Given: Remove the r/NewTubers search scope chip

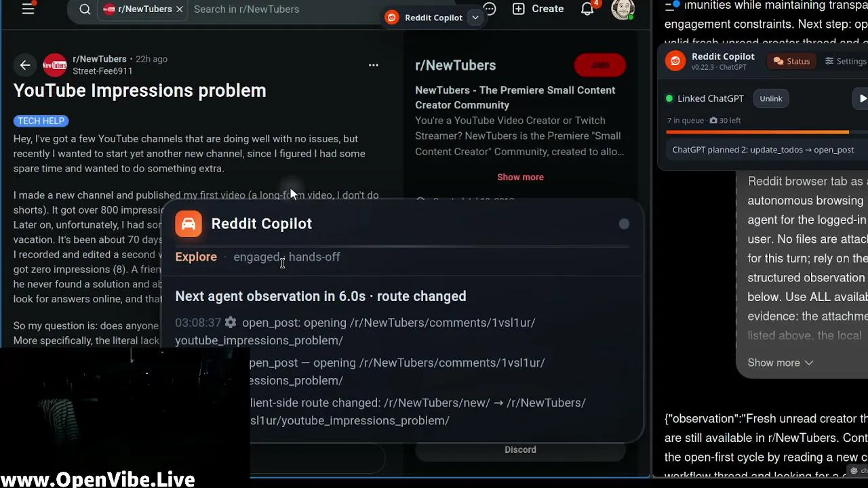Looking at the screenshot, I should click(179, 9).
